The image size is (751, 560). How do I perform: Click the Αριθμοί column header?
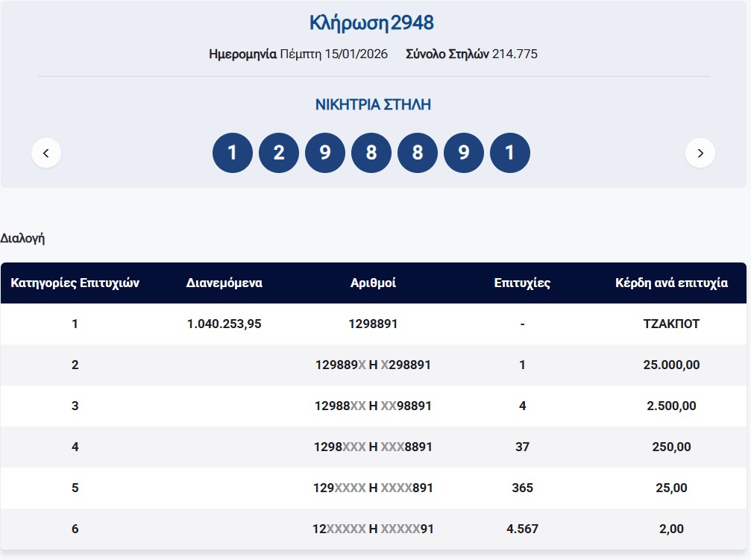click(373, 283)
